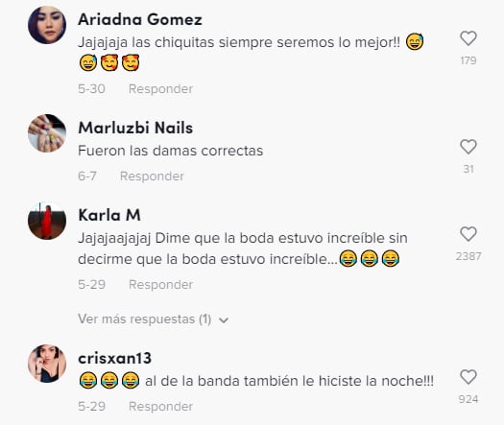Image resolution: width=504 pixels, height=425 pixels.
Task: Select the 2387 likes count on Karla's comment
Action: click(x=468, y=256)
